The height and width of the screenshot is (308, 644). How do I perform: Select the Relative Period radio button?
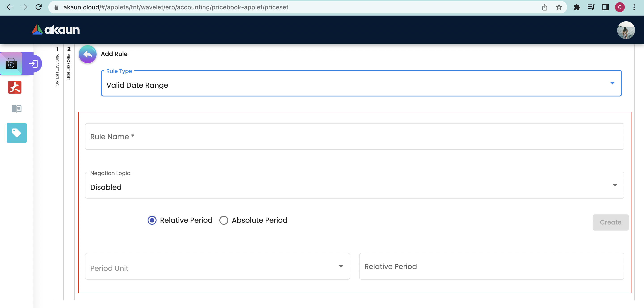tap(152, 220)
